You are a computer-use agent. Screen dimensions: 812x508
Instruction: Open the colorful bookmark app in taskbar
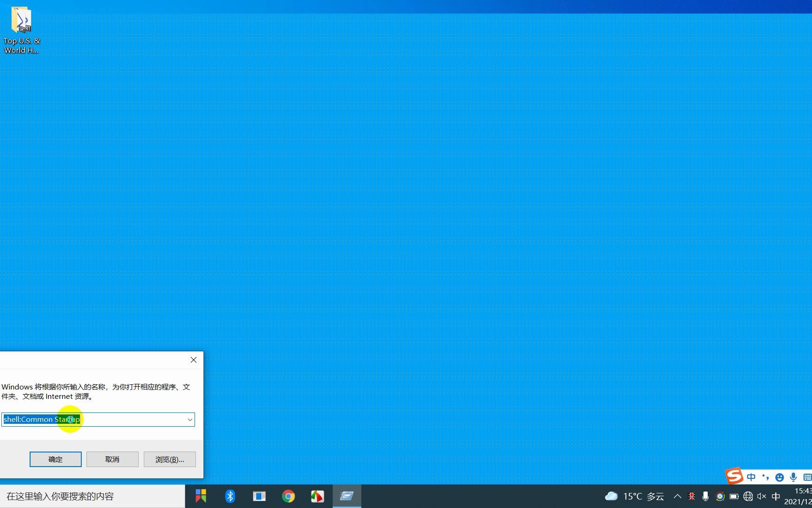click(201, 496)
